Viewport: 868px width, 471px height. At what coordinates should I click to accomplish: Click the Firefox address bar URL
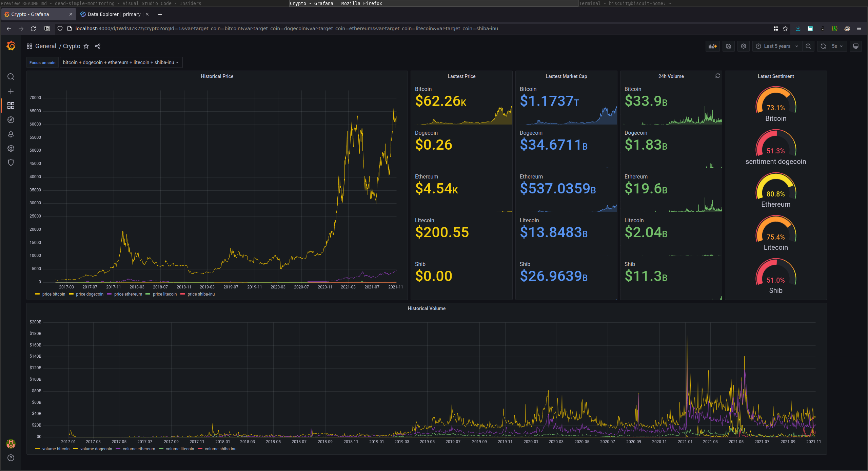pos(287,29)
